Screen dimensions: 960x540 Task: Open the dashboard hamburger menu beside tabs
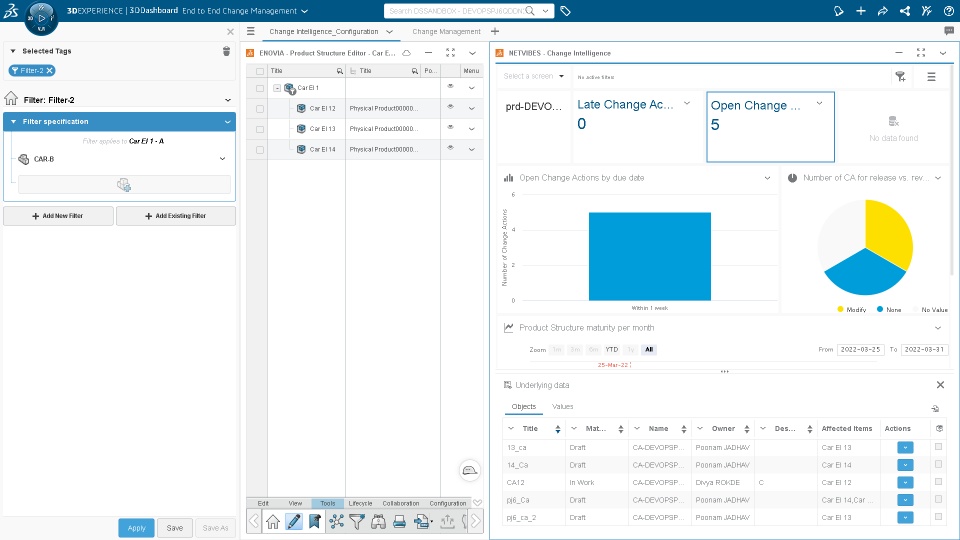(x=250, y=31)
